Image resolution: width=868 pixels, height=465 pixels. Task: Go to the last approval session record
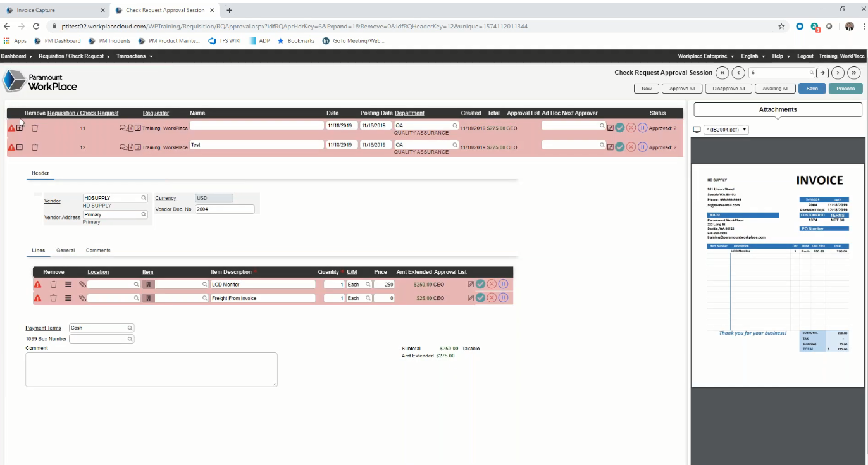click(854, 73)
